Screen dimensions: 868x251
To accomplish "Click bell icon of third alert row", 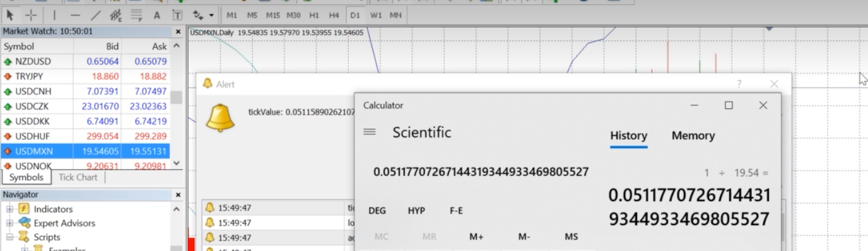I will (210, 238).
